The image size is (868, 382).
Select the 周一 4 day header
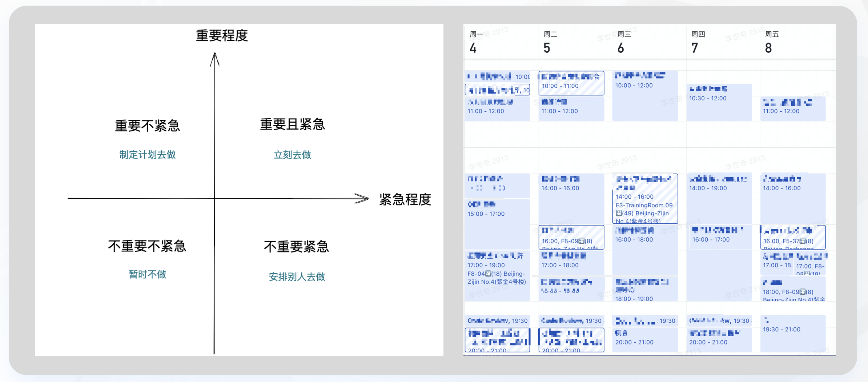coord(477,42)
